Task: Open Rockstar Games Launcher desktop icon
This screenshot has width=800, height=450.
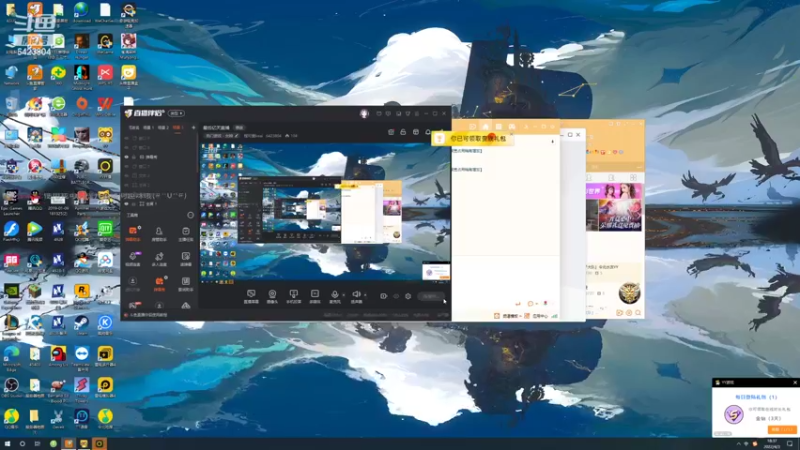Action: (82, 292)
